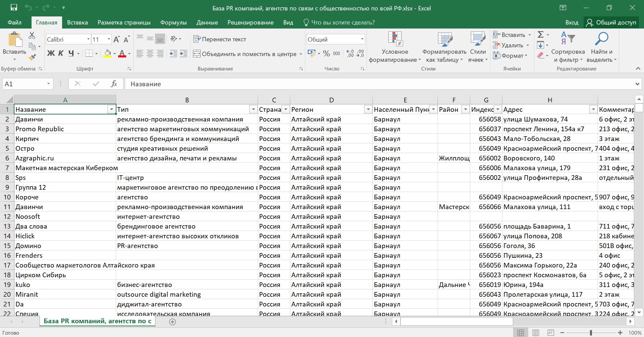Expand the font name Calibri dropdown
Viewport: 644px width, 337px height.
click(x=88, y=39)
